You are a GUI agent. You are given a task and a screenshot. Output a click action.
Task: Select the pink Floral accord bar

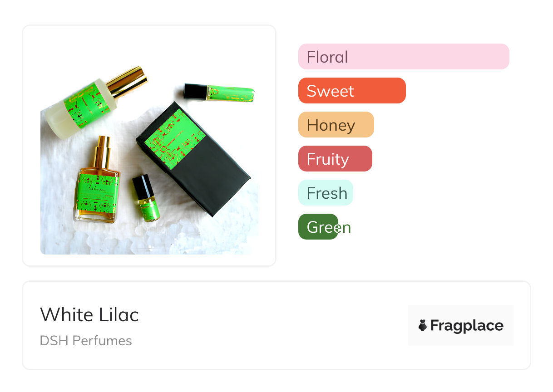(x=403, y=57)
